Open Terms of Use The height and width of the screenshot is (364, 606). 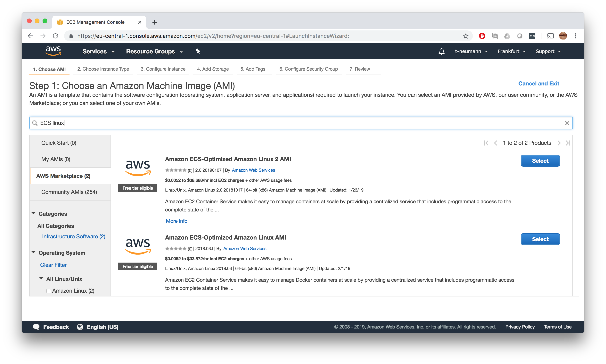558,327
